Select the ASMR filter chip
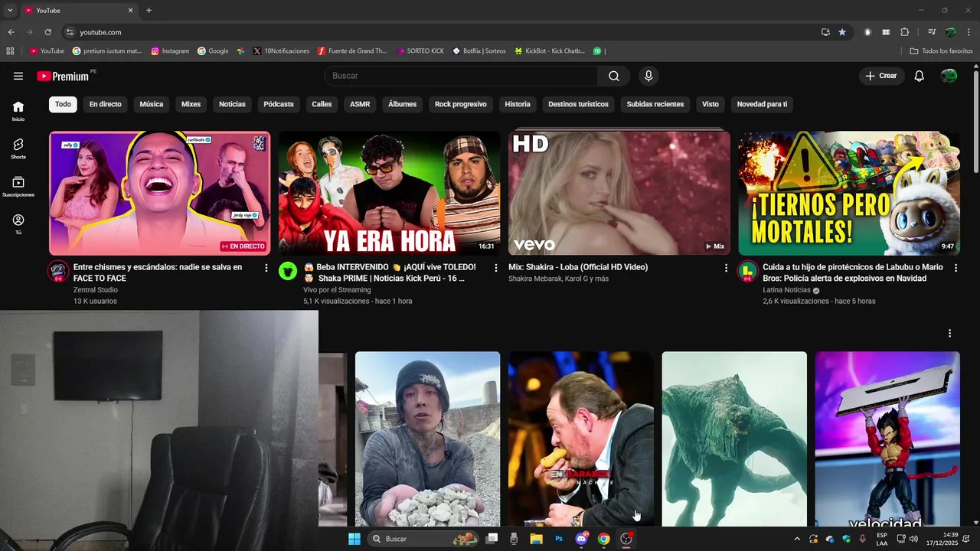The width and height of the screenshot is (980, 551). coord(360,104)
